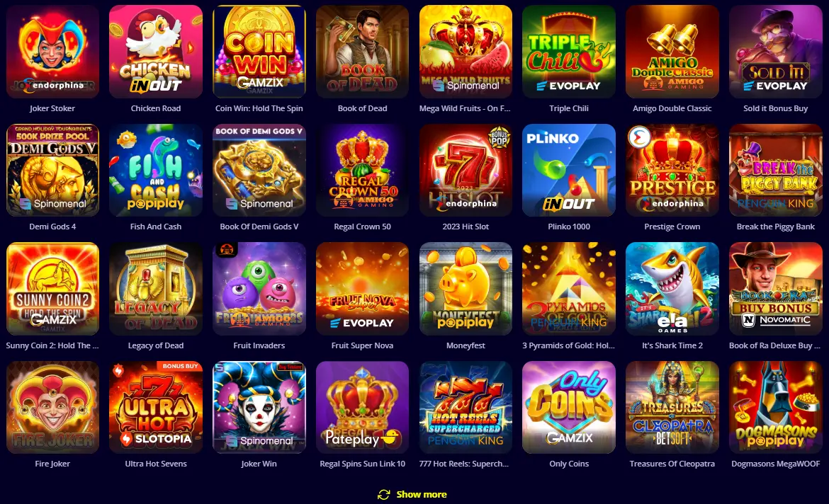
Task: Select the Book of Dead game image
Action: 362,51
